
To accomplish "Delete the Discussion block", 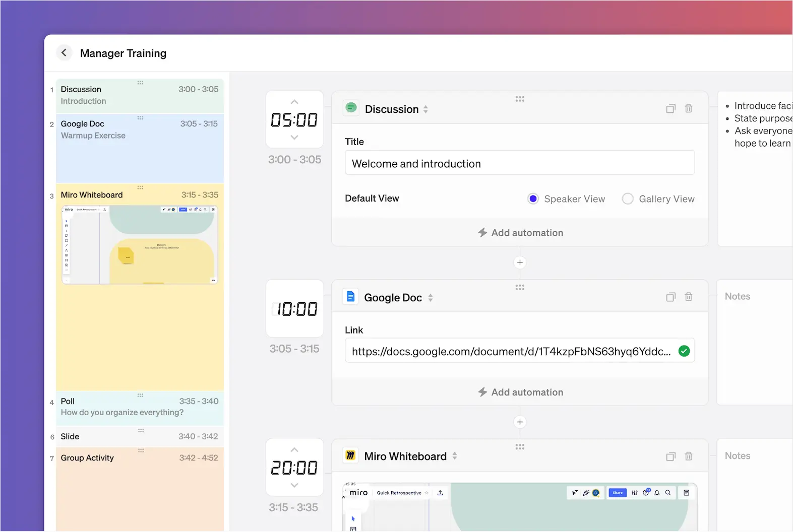I will 689,108.
